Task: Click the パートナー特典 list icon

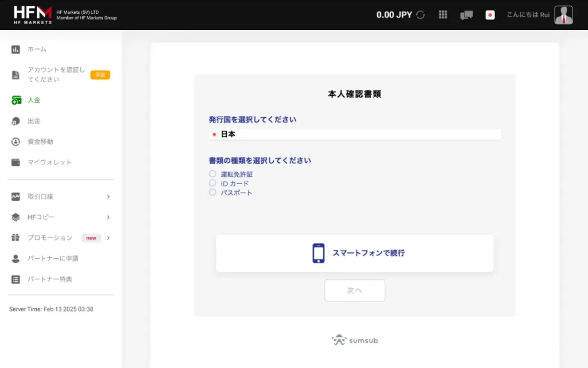Action: 16,279
